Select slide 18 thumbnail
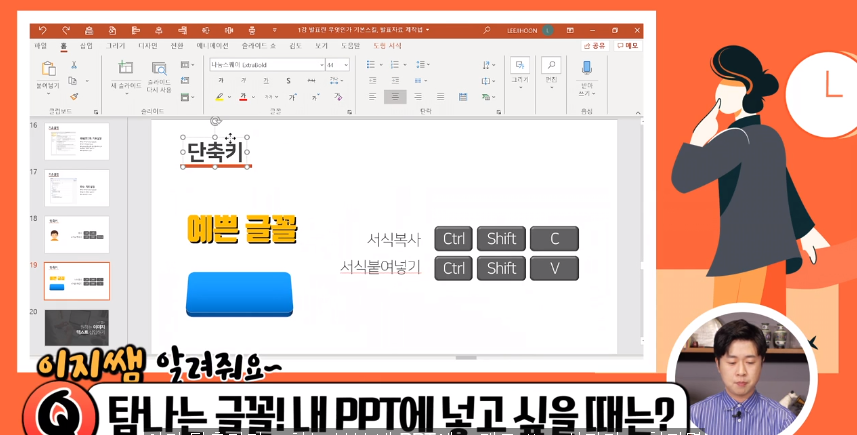 pos(77,234)
